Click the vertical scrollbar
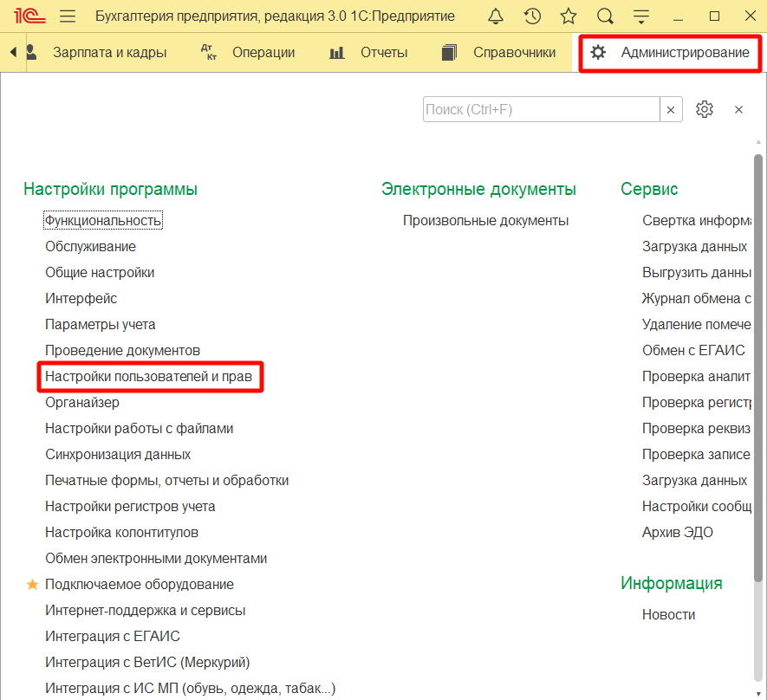 759,364
